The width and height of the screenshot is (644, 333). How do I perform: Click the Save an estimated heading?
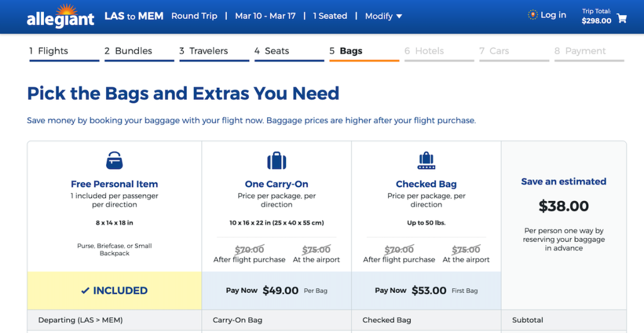tap(563, 181)
